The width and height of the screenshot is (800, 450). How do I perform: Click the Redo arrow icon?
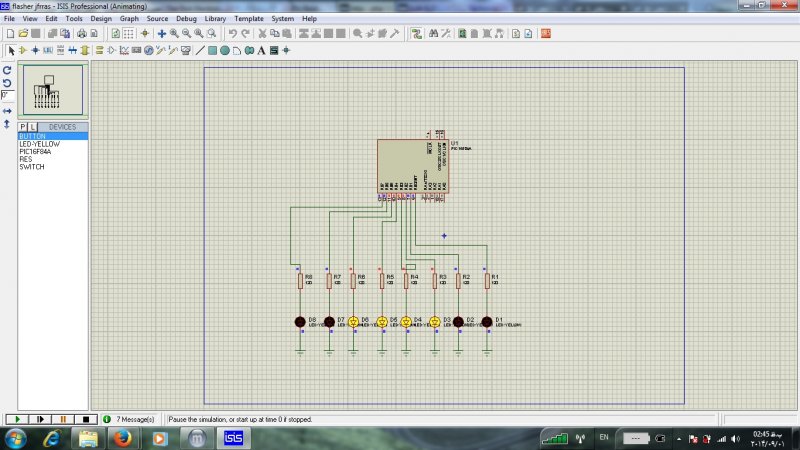[x=245, y=34]
